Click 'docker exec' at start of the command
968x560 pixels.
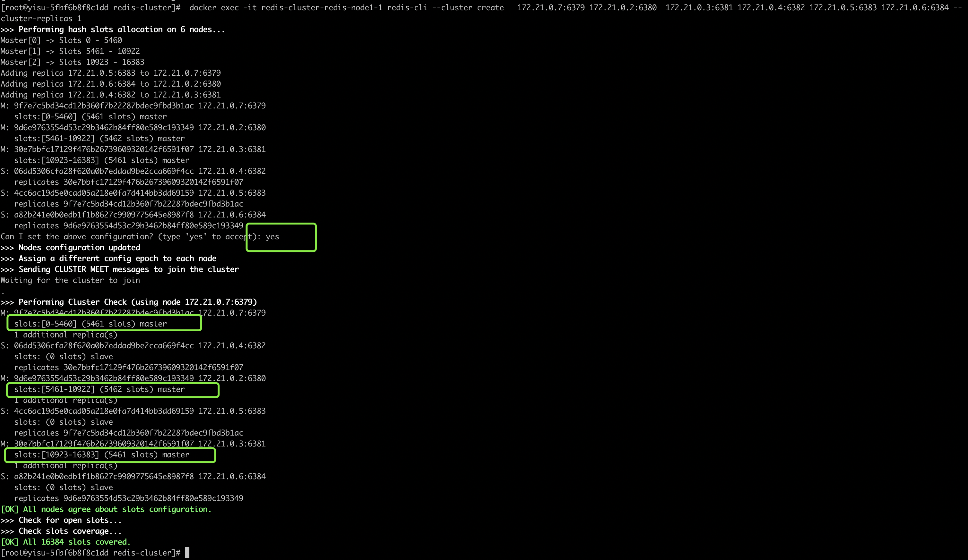[213, 8]
